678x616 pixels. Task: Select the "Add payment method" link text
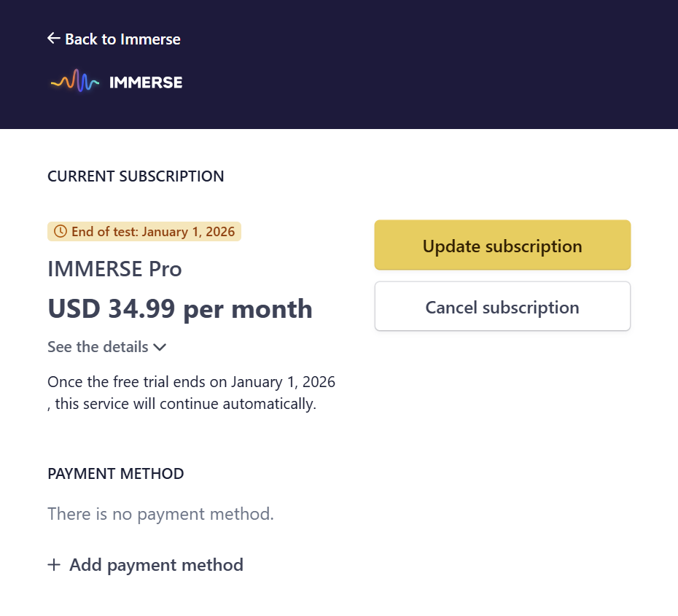point(156,565)
